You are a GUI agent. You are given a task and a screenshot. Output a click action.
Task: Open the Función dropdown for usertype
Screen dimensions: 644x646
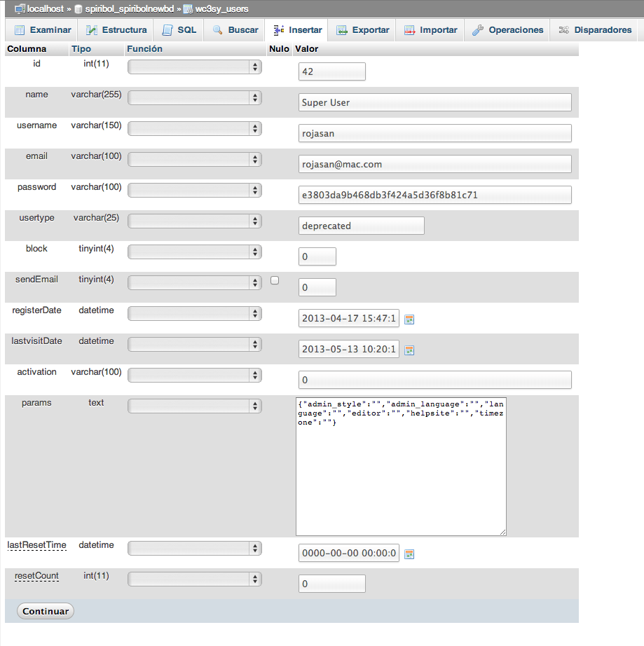(x=195, y=221)
